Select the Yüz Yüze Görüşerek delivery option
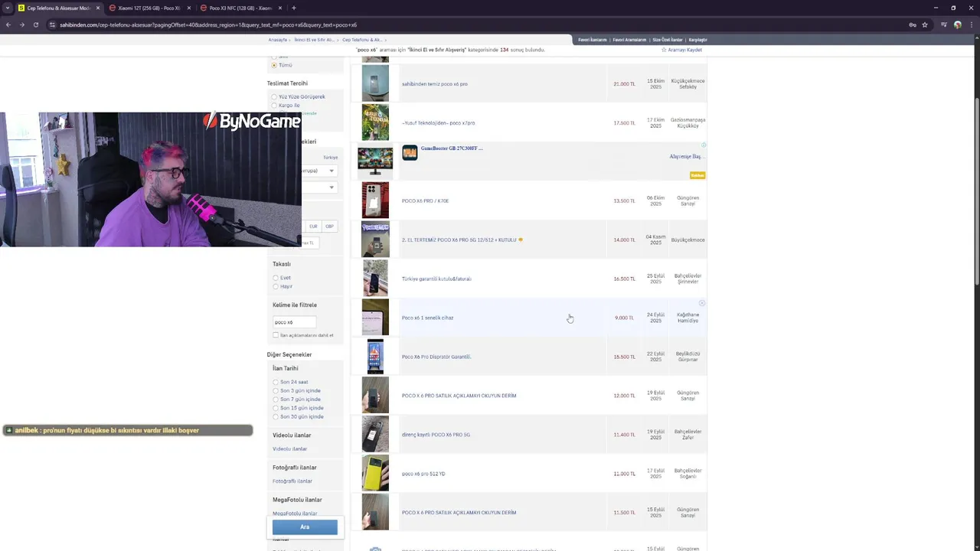The image size is (980, 551). point(275,96)
